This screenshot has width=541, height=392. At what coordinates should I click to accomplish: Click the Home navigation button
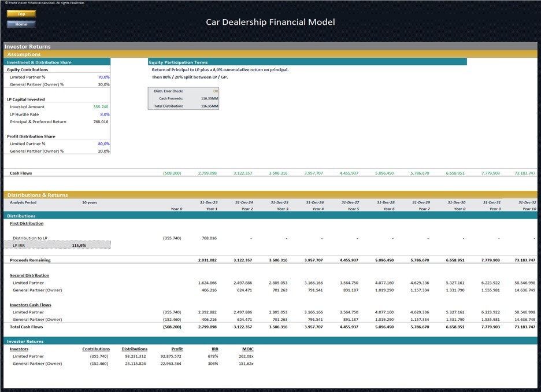[21, 24]
